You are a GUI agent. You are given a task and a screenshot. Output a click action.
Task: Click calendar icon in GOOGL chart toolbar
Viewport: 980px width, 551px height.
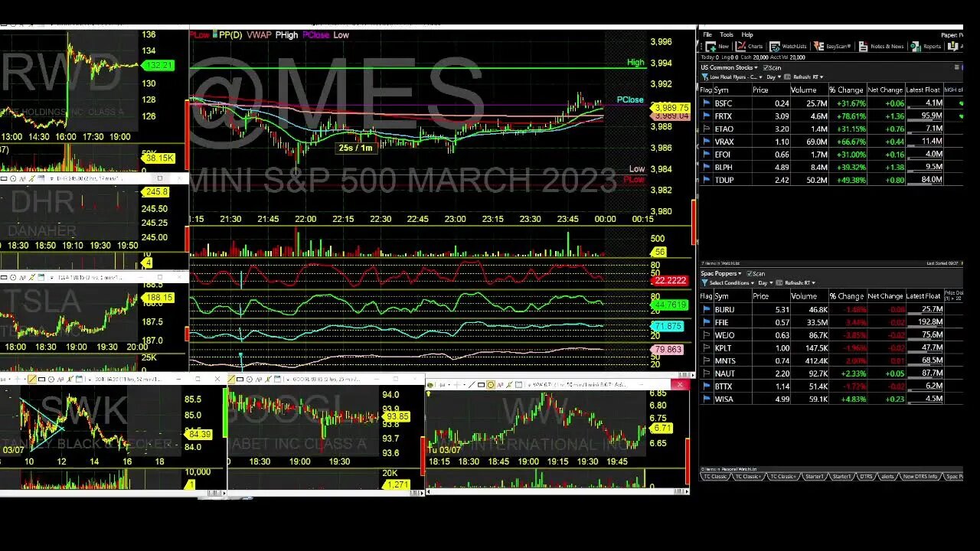pyautogui.click(x=277, y=380)
